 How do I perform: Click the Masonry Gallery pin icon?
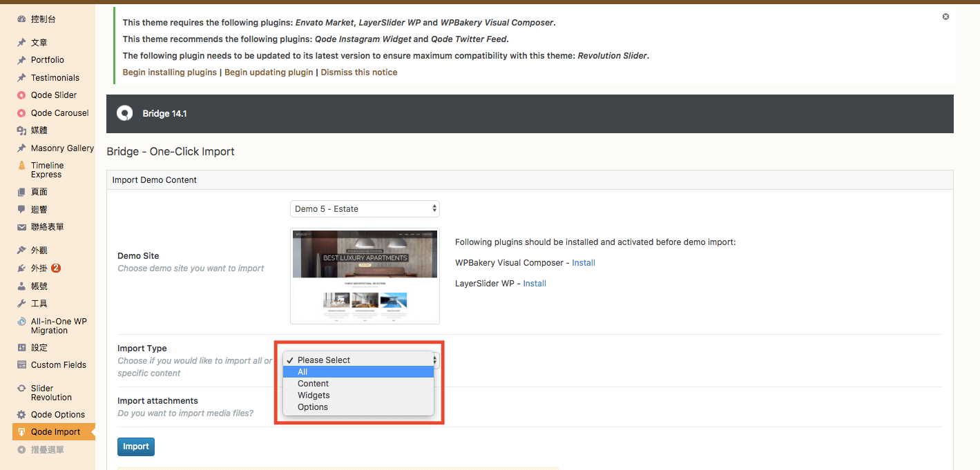[x=21, y=148]
